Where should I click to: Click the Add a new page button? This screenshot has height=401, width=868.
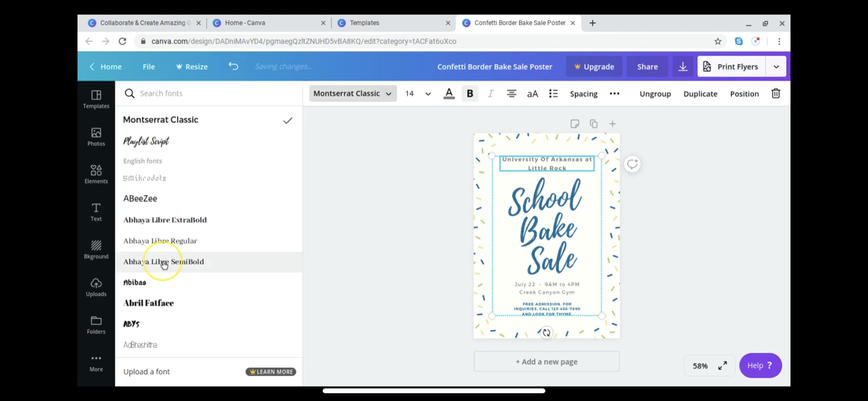(546, 362)
